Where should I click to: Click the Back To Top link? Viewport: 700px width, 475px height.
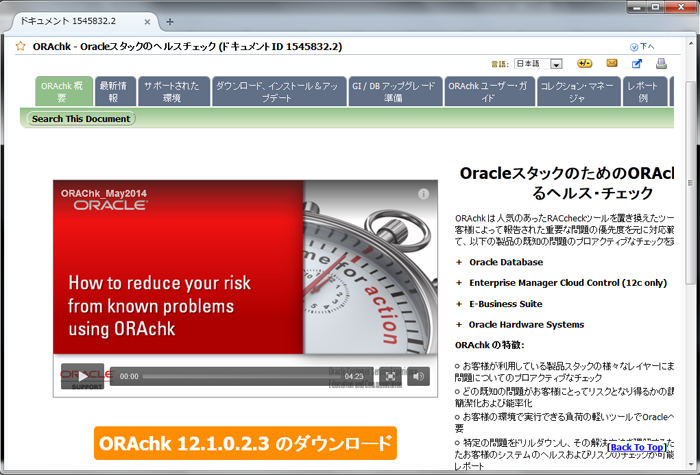(637, 447)
